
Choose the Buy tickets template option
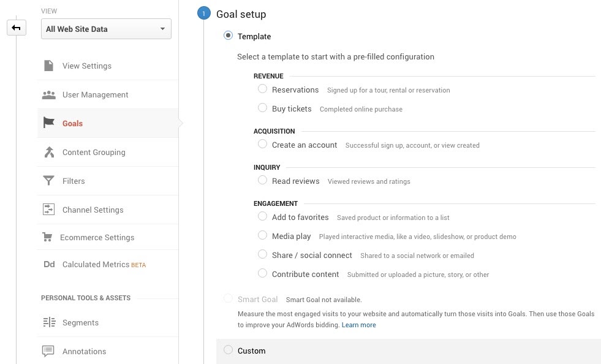click(x=262, y=108)
